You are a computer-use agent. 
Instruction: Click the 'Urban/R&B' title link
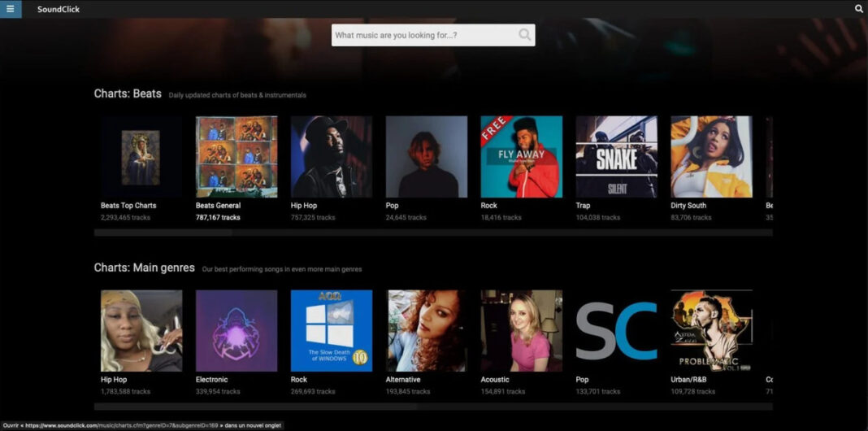(x=688, y=380)
